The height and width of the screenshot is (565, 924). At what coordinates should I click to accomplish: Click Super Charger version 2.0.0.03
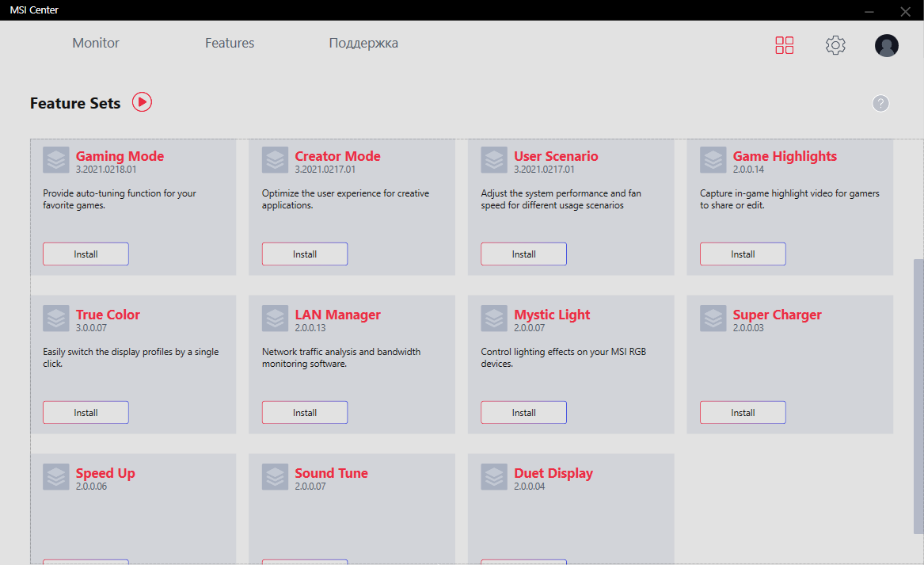(x=748, y=329)
